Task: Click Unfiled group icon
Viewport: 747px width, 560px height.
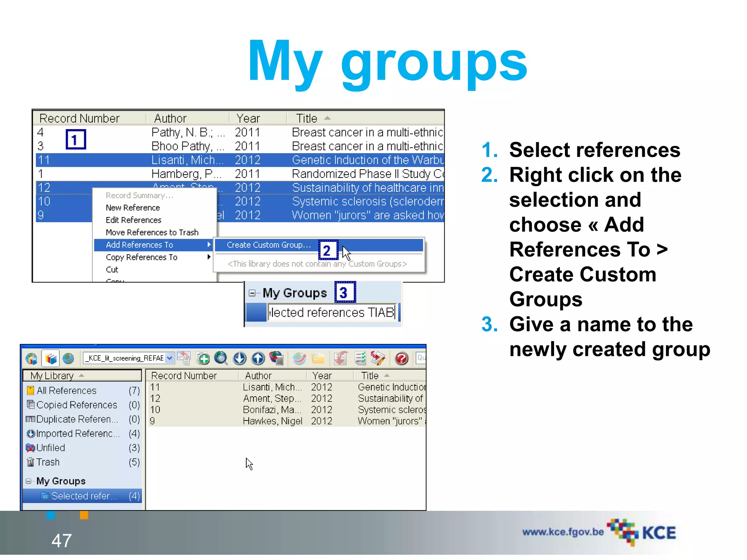Action: tap(31, 448)
